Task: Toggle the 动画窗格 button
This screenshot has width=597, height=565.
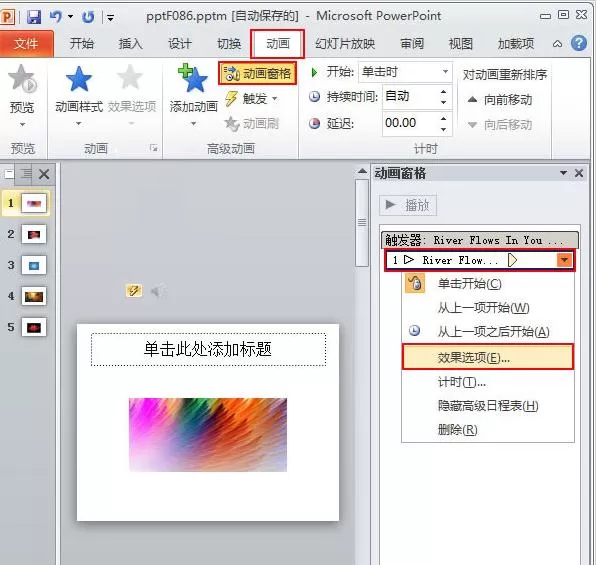Action: click(258, 73)
